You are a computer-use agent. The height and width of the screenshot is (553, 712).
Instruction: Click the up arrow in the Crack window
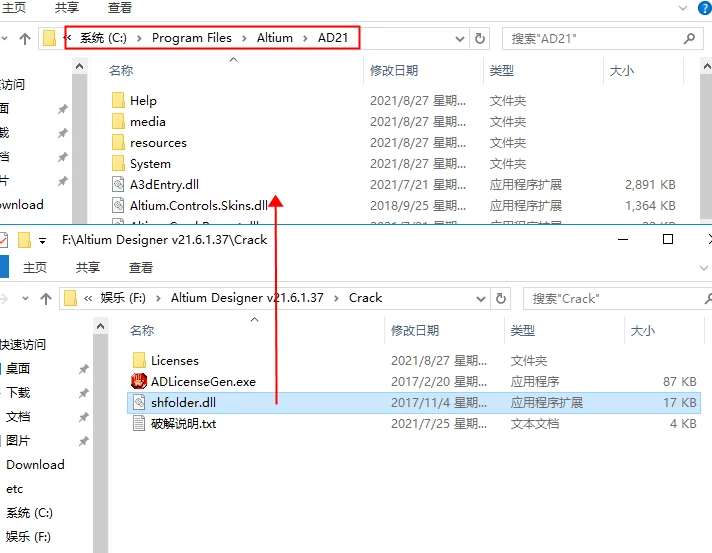pos(46,298)
